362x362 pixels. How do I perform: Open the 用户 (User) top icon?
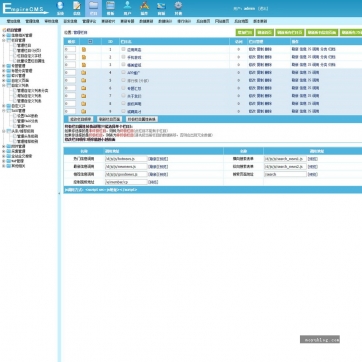127,8
